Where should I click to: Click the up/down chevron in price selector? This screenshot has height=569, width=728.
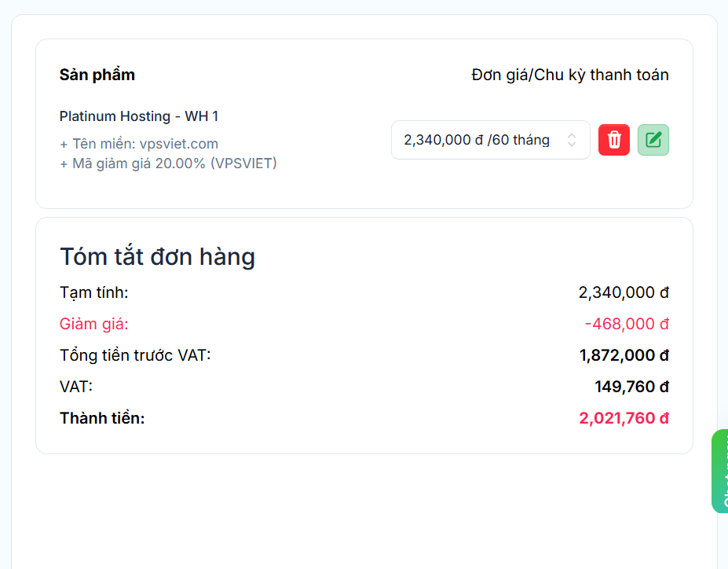coord(572,140)
